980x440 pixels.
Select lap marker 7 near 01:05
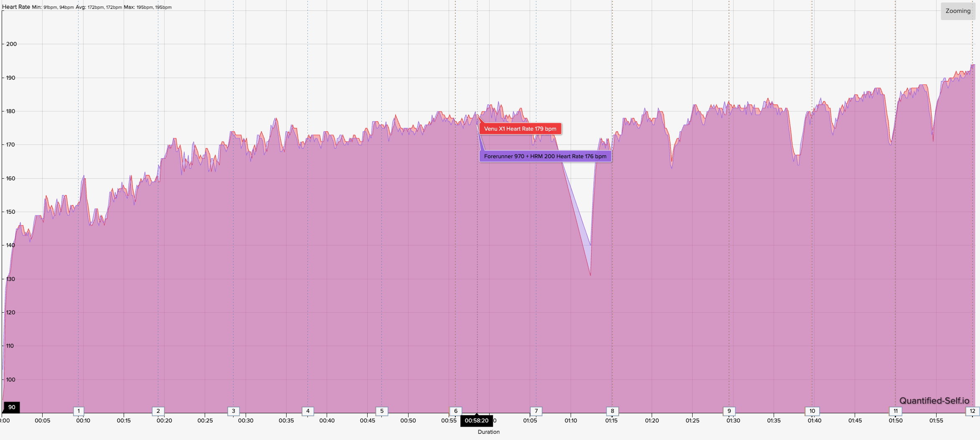536,411
